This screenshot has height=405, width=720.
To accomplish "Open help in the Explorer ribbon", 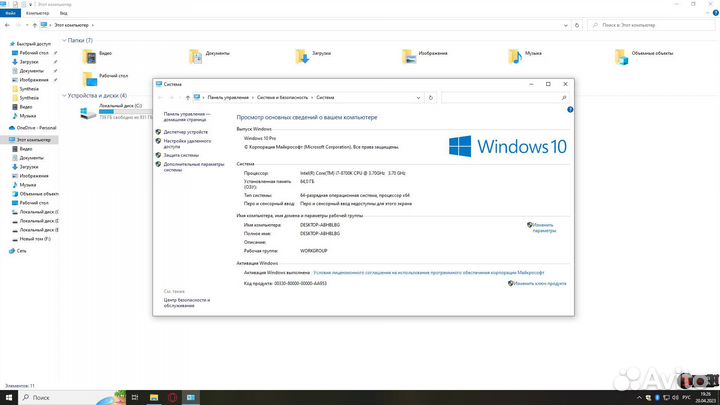I will (715, 13).
